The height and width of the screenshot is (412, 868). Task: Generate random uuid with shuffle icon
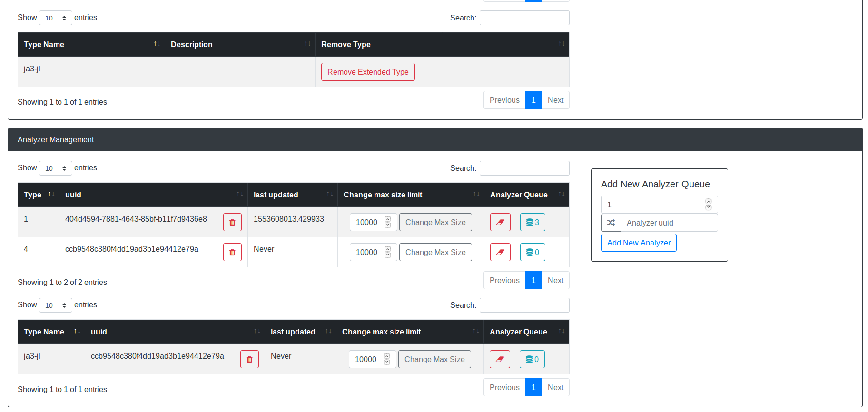(x=611, y=223)
